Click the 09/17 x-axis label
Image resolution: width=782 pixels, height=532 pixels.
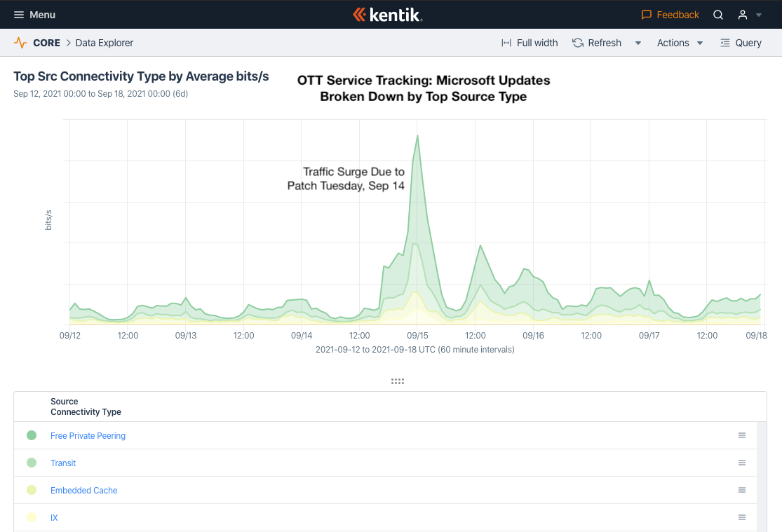(649, 336)
